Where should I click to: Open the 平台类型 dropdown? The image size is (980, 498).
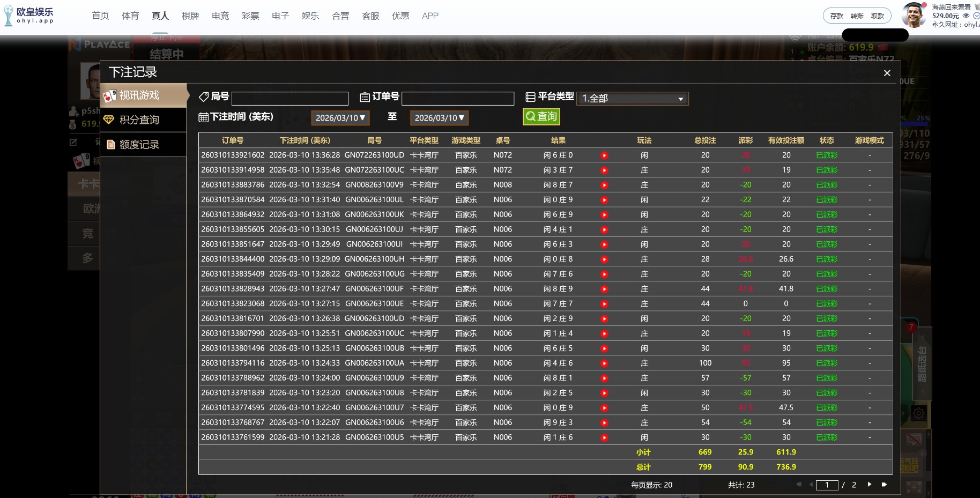(633, 99)
